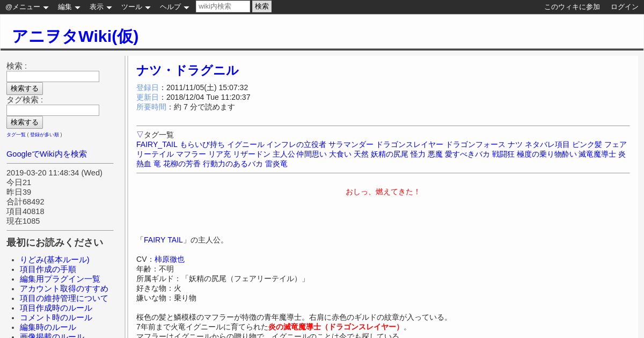Open the もらい火持ち tag
The width and height of the screenshot is (644, 338).
[x=202, y=144]
